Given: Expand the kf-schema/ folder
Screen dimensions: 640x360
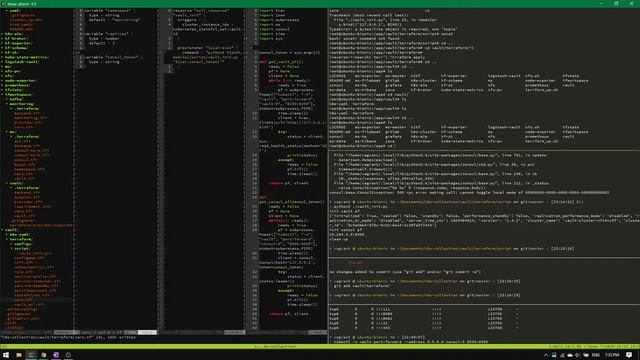Looking at the screenshot, I should 16,48.
